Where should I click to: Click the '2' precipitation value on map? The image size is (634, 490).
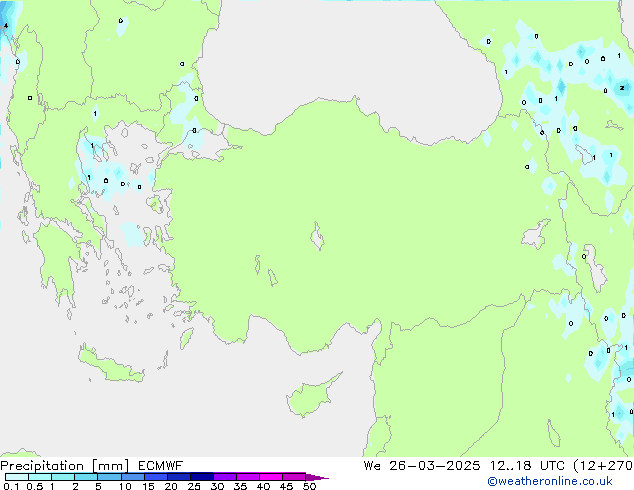point(622,88)
